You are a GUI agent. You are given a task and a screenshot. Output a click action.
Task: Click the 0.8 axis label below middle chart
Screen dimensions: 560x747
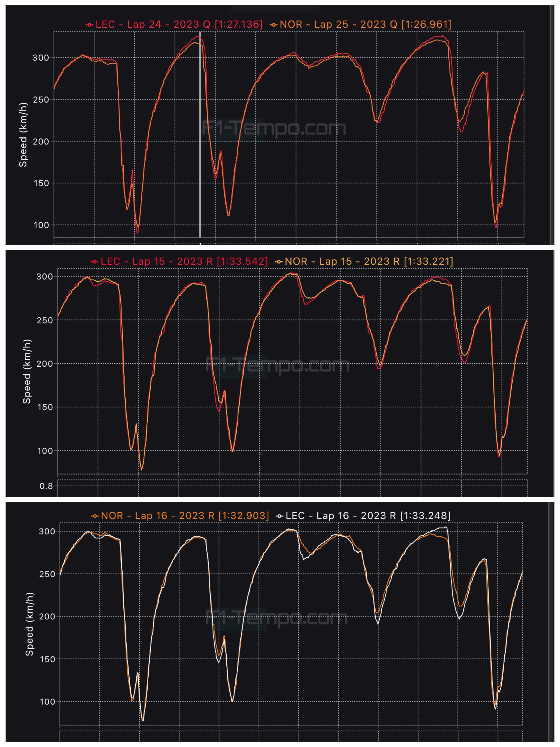click(x=46, y=486)
